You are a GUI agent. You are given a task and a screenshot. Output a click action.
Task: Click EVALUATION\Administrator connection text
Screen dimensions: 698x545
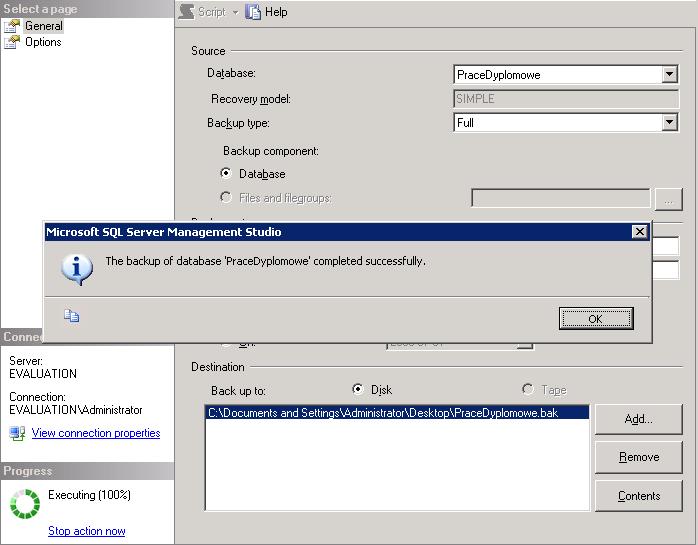point(76,410)
